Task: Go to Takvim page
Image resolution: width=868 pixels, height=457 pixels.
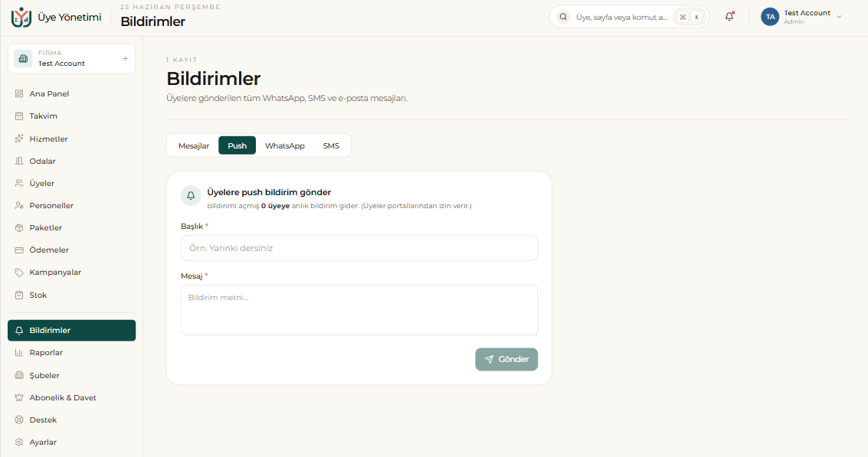Action: pos(71,116)
